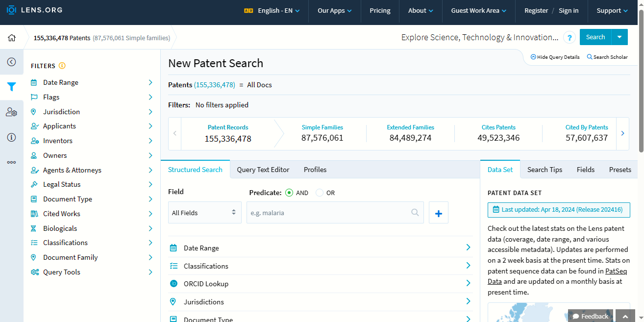
Task: Select the AND predicate radio button
Action: [x=289, y=193]
